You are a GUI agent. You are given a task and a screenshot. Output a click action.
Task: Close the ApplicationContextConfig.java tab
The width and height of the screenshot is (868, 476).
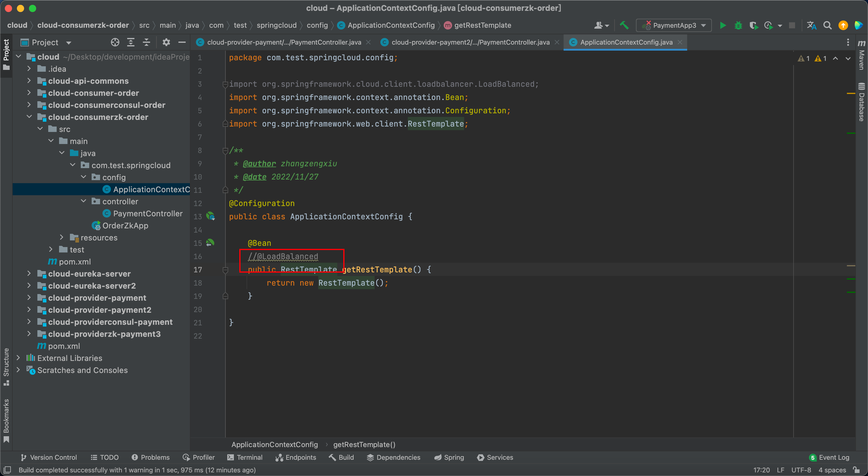point(680,42)
